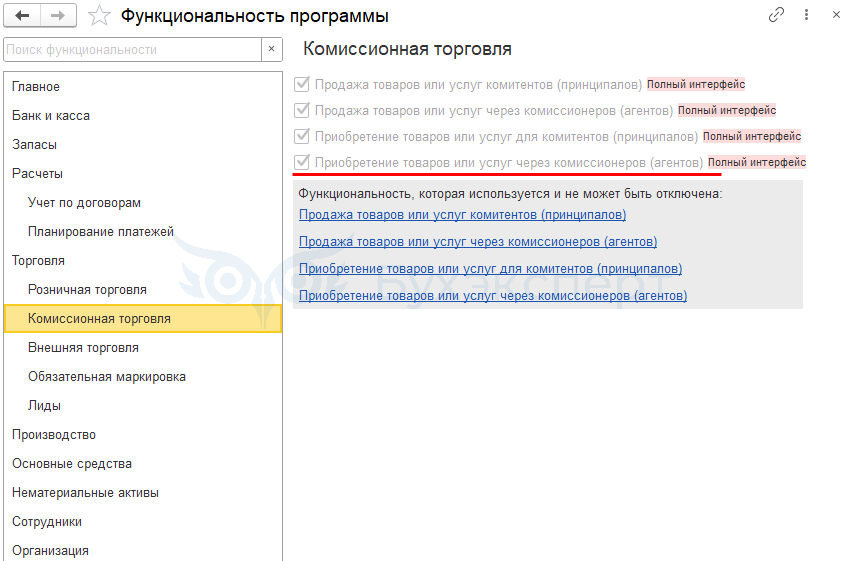The height and width of the screenshot is (561, 844).
Task: Focus the Поиск функциональности search box
Action: click(x=133, y=50)
